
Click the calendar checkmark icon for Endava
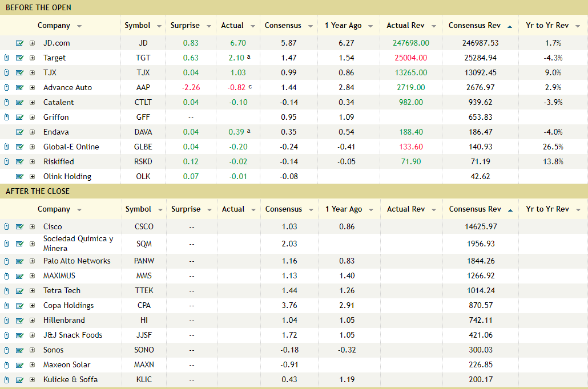click(x=19, y=132)
